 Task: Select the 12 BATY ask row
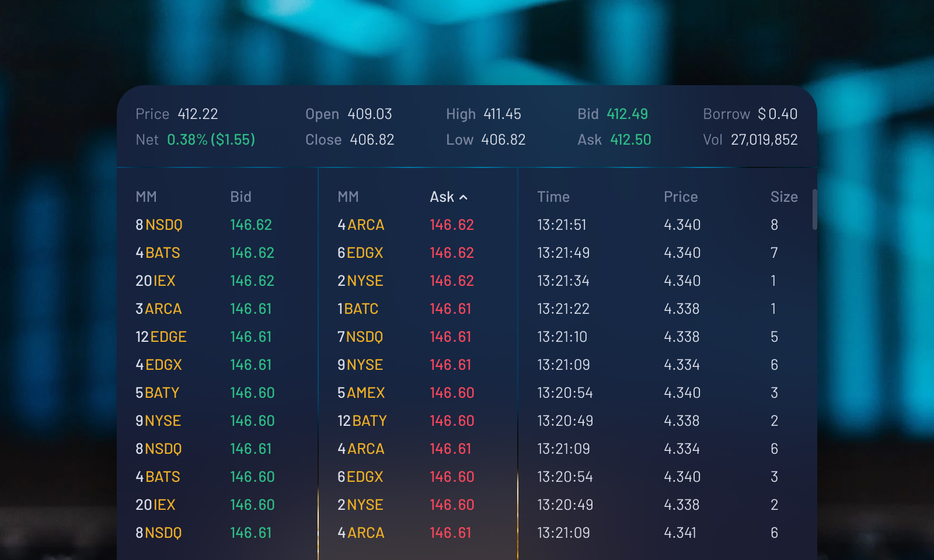click(418, 421)
